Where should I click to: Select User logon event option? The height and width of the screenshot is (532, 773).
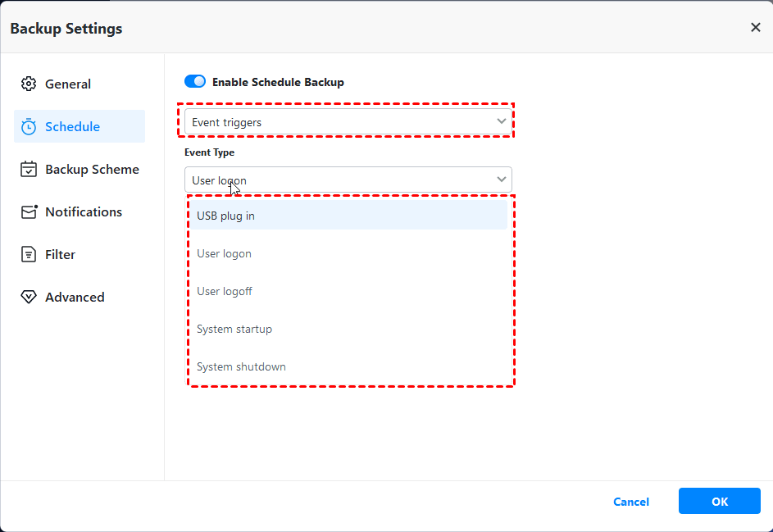pyautogui.click(x=224, y=253)
